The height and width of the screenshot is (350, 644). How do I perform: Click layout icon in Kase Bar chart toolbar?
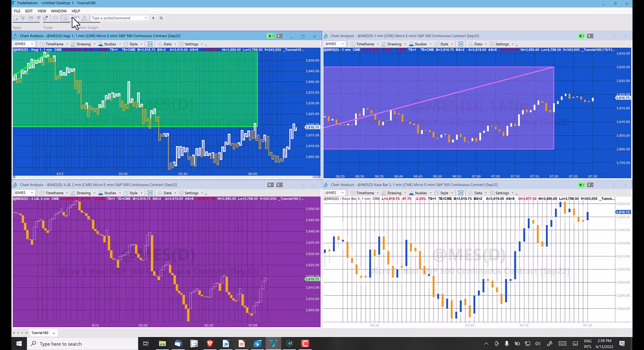tap(461, 193)
